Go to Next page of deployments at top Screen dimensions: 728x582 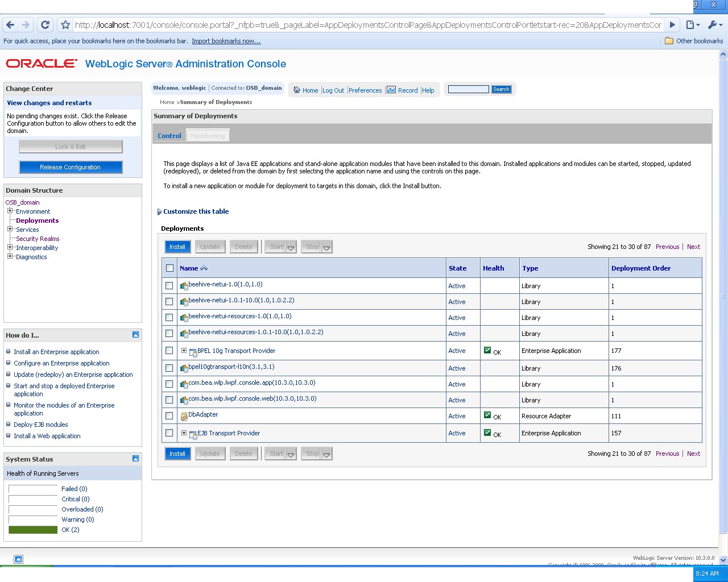(x=693, y=247)
